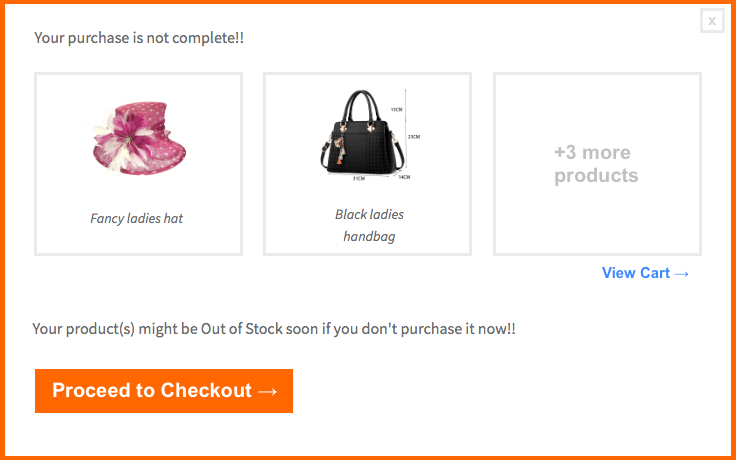The height and width of the screenshot is (460, 736).
Task: Follow the View Cart link
Action: click(635, 273)
